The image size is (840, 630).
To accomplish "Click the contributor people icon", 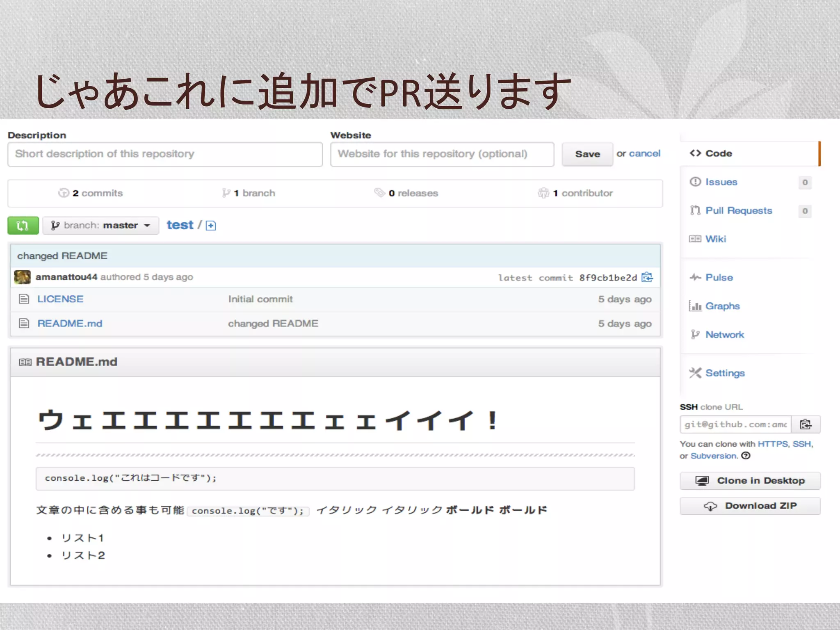I will point(543,193).
